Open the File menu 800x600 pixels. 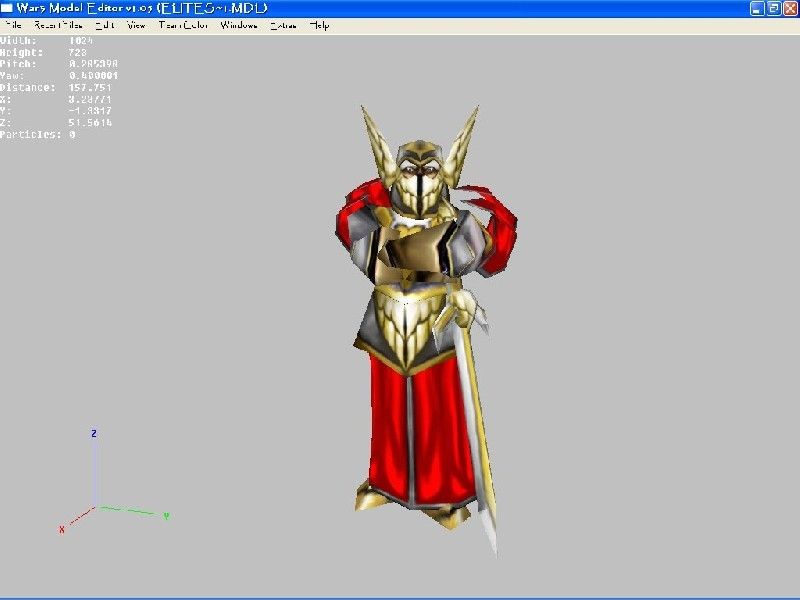[x=13, y=25]
